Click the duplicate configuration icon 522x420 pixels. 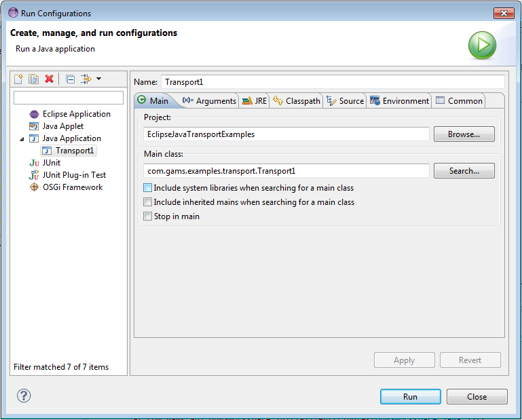(33, 79)
